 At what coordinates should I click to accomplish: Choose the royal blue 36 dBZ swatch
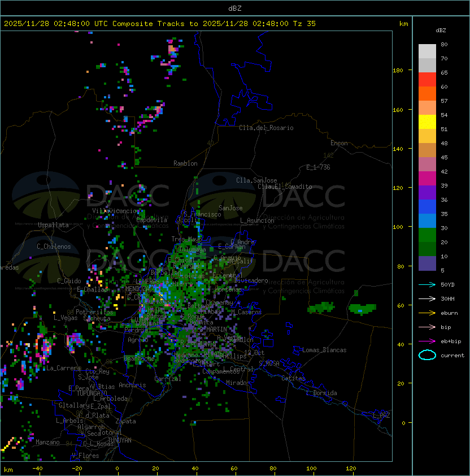427,207
